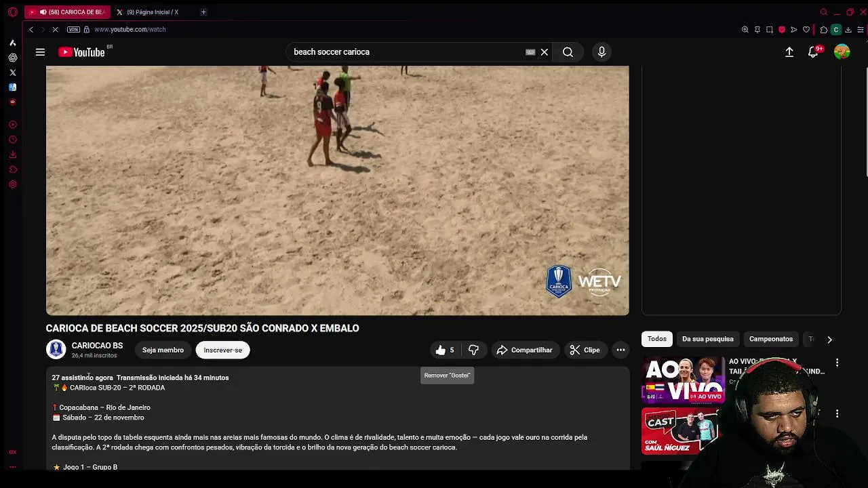Open the history clock icon in the sidebar

tap(12, 140)
